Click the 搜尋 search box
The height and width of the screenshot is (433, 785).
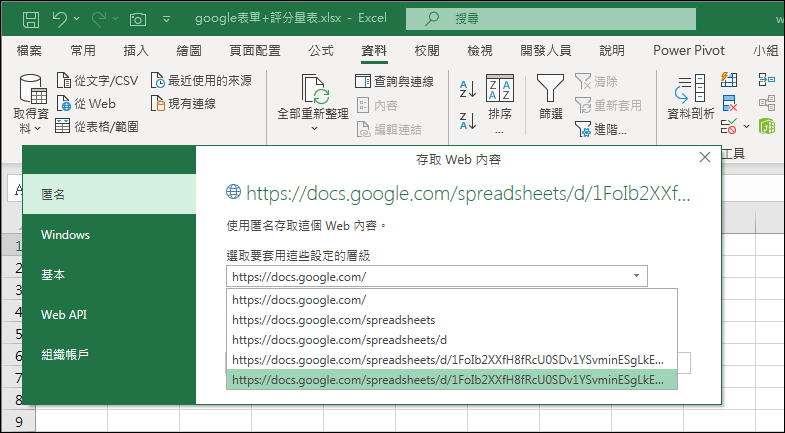551,19
